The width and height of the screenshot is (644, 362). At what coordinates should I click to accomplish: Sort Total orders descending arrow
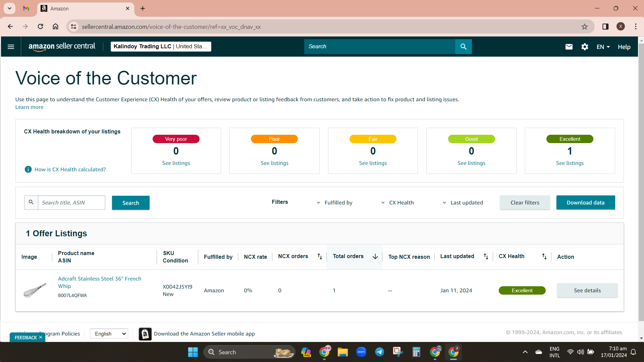tap(375, 256)
